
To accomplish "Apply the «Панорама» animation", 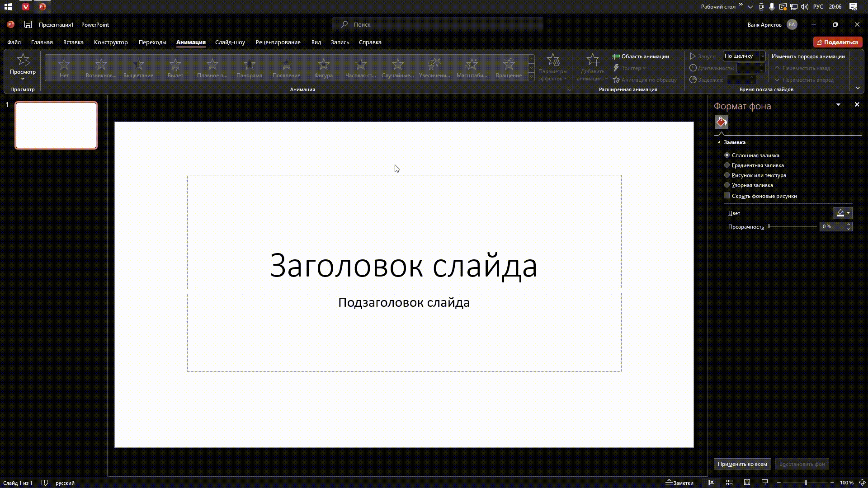I will point(250,68).
